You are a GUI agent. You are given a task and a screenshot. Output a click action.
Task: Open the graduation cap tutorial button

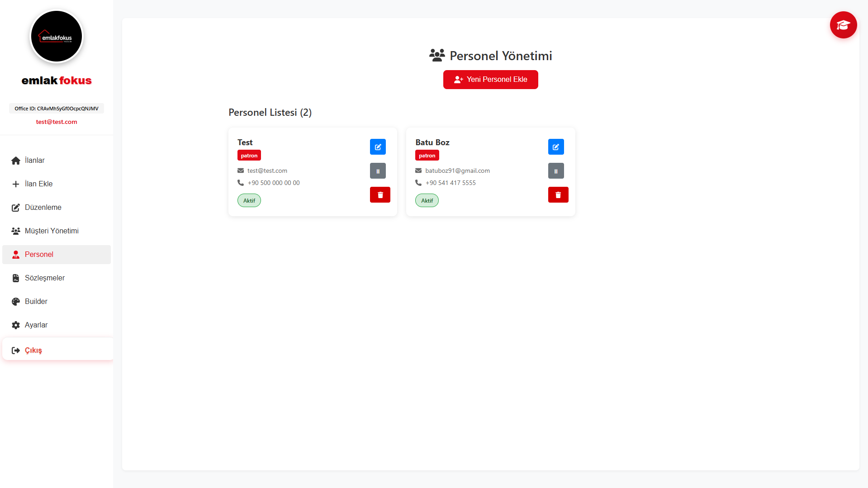pyautogui.click(x=843, y=25)
